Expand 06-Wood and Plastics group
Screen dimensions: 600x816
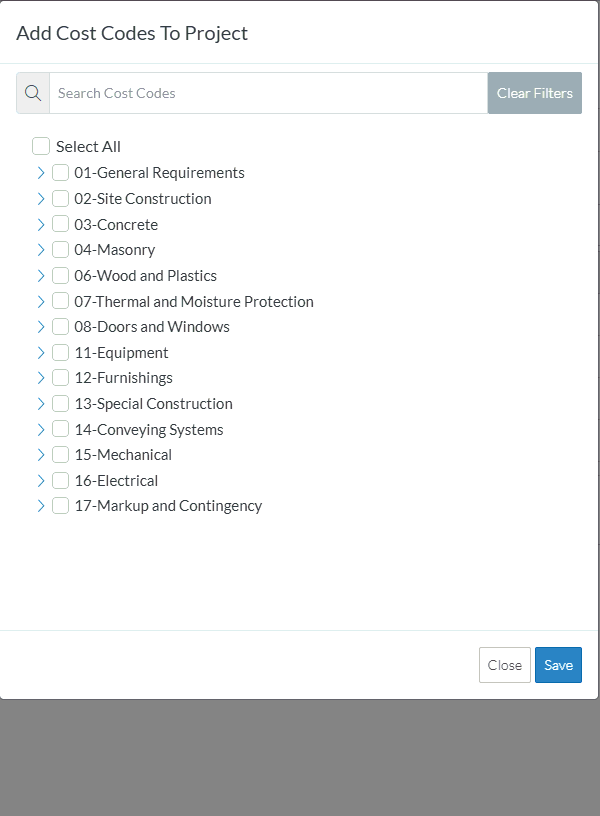[x=41, y=275]
